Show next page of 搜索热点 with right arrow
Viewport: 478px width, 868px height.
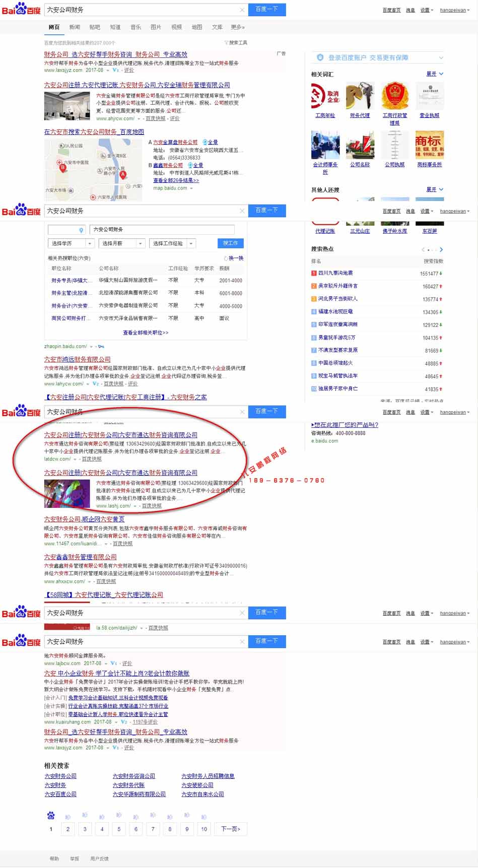click(441, 250)
